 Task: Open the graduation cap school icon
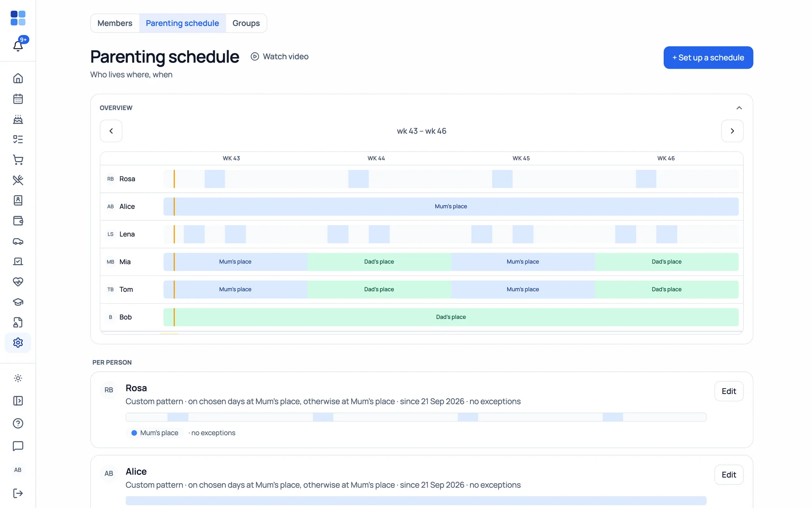pos(18,302)
